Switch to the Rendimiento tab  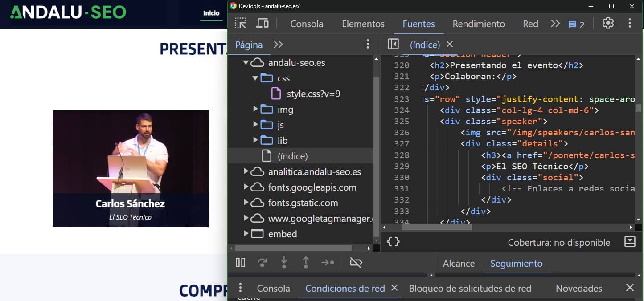[x=479, y=24]
